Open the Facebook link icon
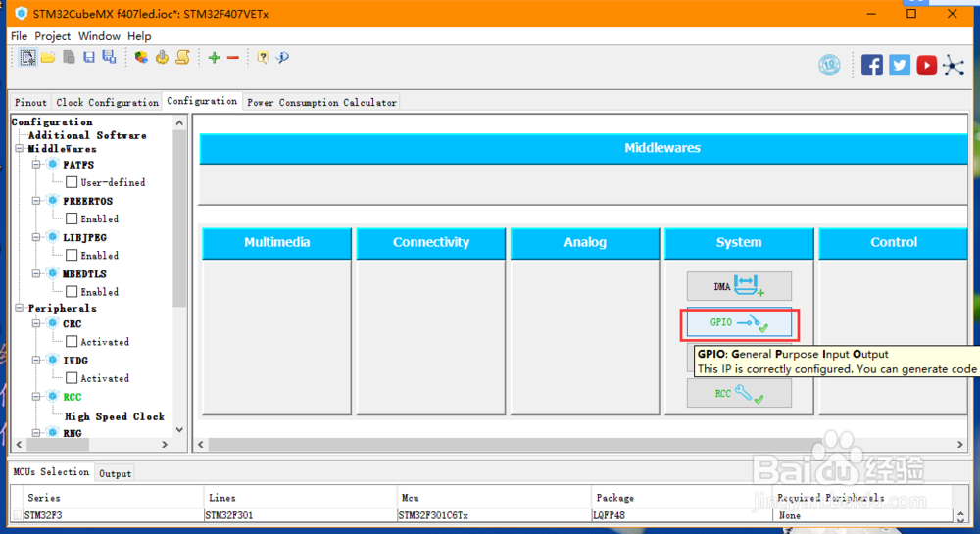The height and width of the screenshot is (534, 980). pyautogui.click(x=872, y=65)
